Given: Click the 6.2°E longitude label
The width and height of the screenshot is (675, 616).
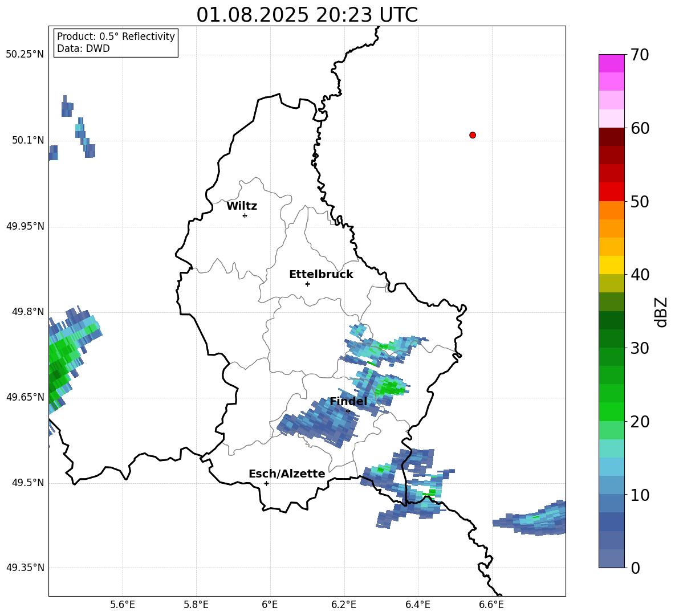Looking at the screenshot, I should (x=344, y=605).
